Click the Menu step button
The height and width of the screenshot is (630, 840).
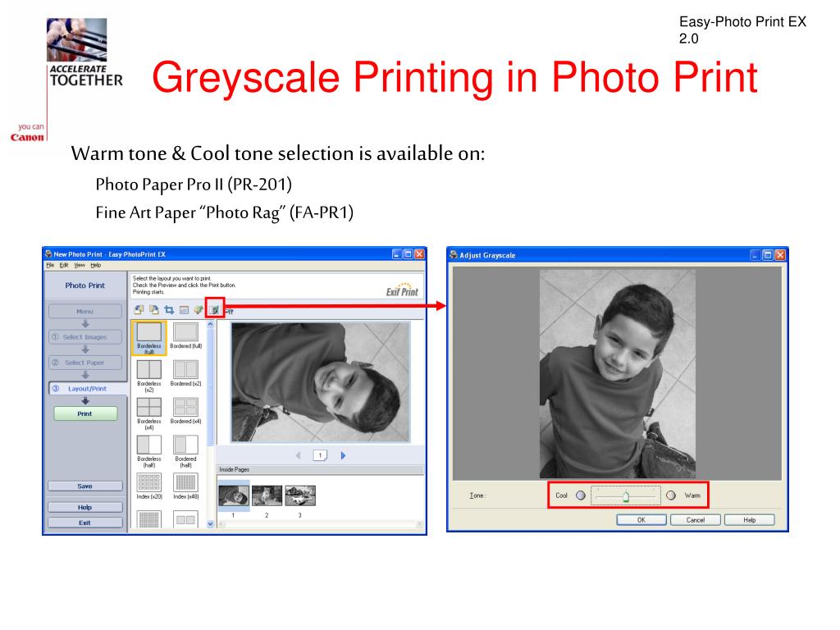(x=85, y=311)
